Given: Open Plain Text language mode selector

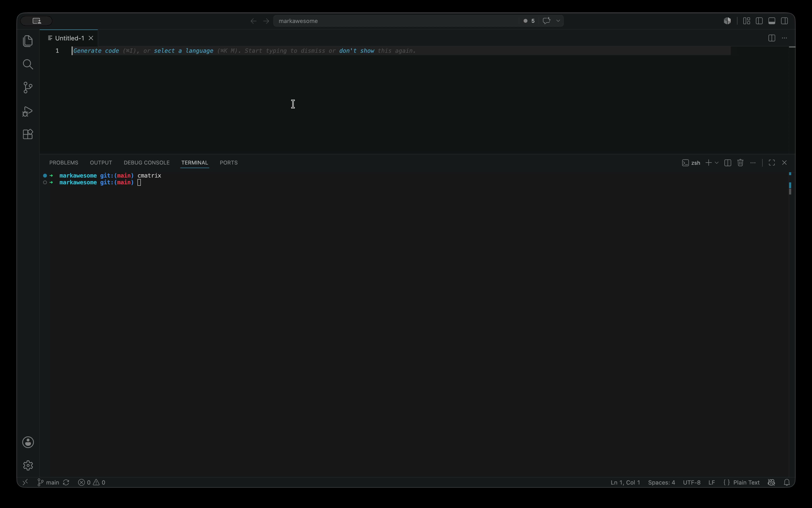Looking at the screenshot, I should (x=746, y=482).
